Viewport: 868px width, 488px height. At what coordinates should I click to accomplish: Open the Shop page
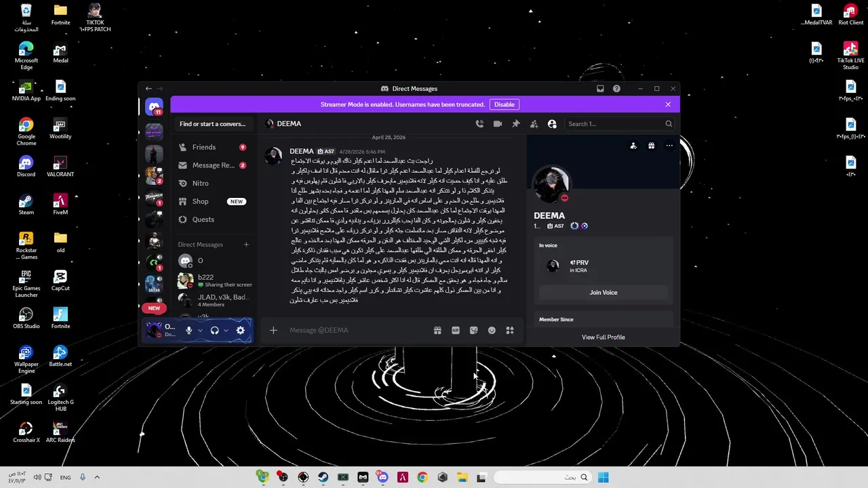(212, 201)
